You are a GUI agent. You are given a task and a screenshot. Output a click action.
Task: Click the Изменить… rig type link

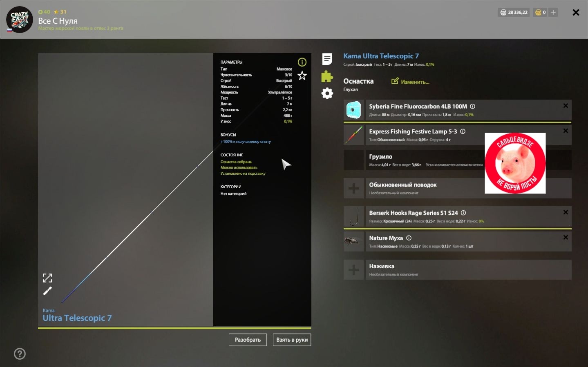coord(415,82)
